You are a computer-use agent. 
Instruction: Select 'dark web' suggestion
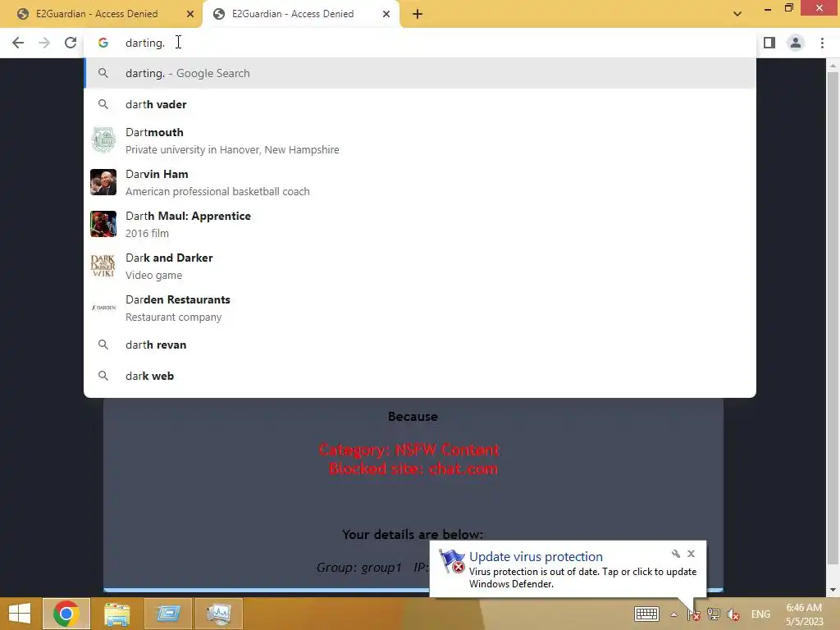pos(420,376)
